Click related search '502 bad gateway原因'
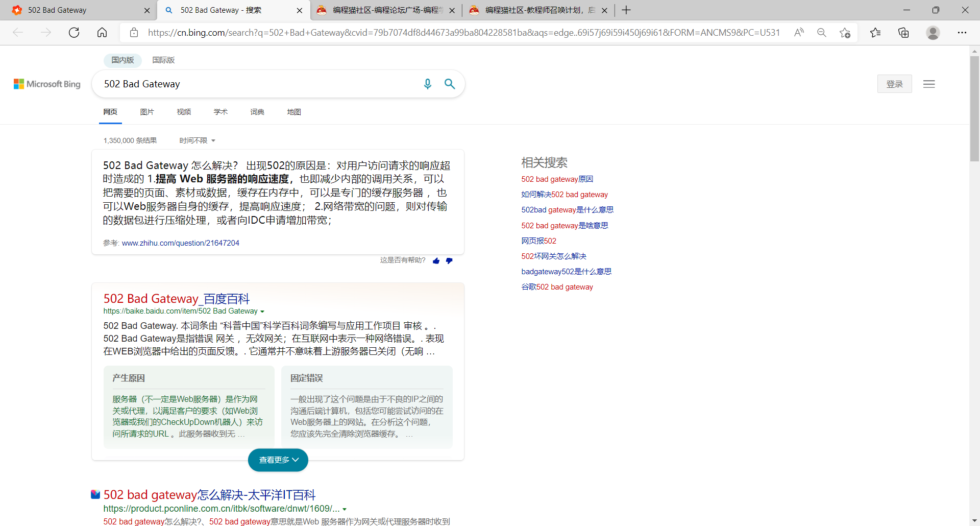Screen dimensions: 980x526 (x=557, y=179)
